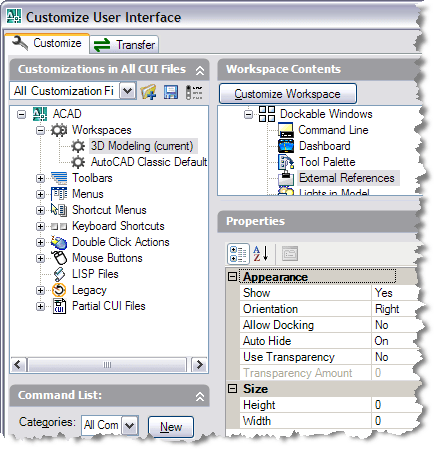Collapse the Size property group
This screenshot has height=449, width=434.
[232, 389]
